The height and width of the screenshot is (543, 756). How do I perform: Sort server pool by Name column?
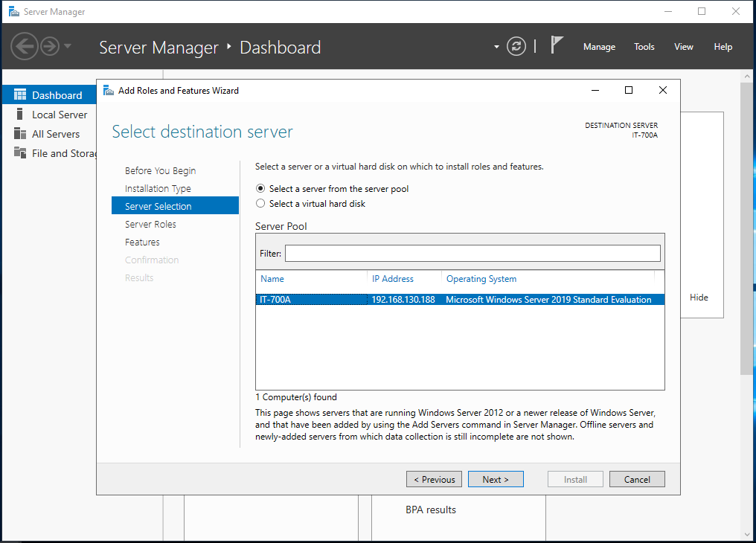pos(272,278)
